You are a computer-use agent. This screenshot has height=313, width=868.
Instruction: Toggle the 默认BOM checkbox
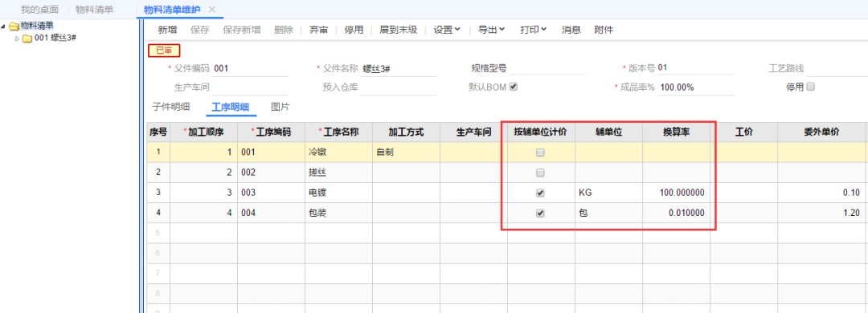pyautogui.click(x=513, y=87)
